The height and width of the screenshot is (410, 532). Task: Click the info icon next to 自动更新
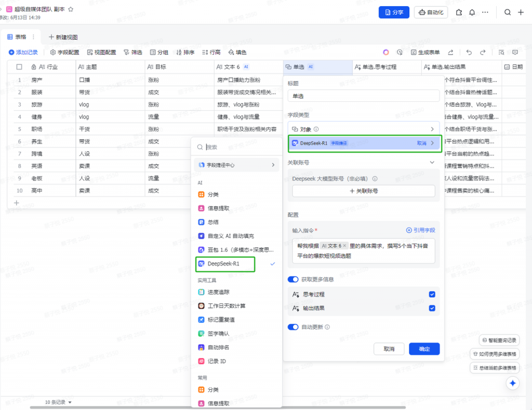(327, 327)
